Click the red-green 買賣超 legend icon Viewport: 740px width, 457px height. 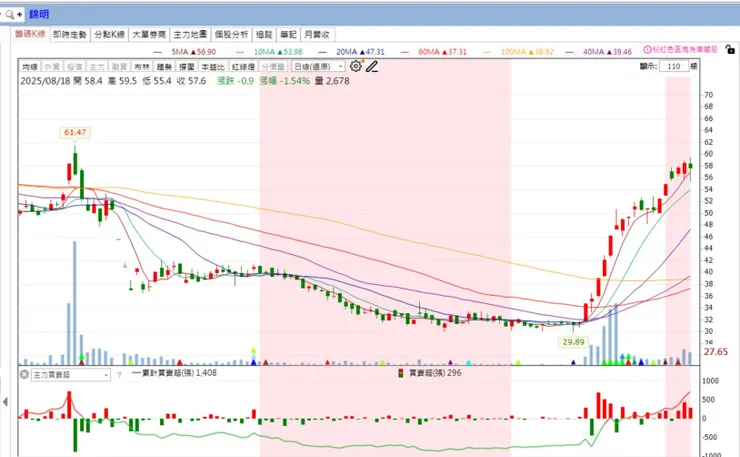point(401,373)
